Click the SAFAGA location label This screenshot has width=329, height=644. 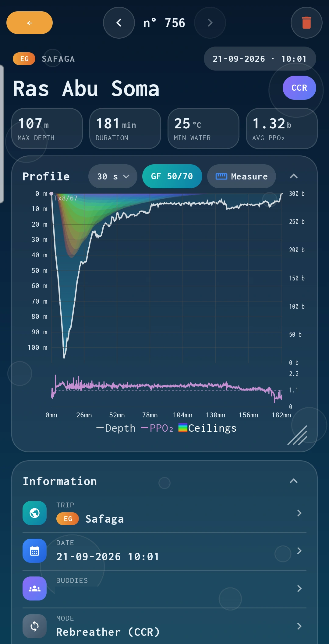pyautogui.click(x=58, y=59)
